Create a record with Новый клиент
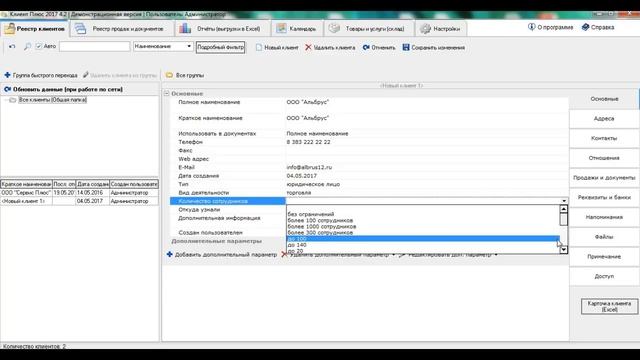 (277, 48)
